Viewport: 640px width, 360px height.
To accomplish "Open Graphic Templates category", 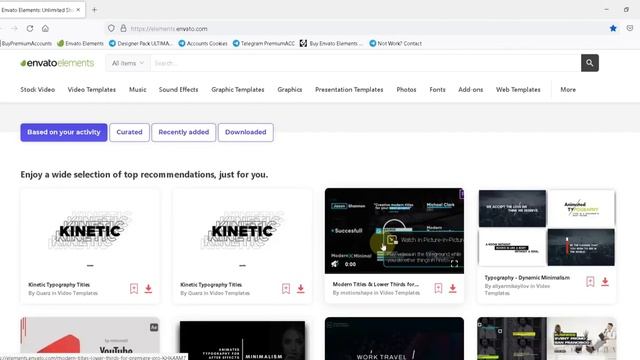I will [238, 89].
